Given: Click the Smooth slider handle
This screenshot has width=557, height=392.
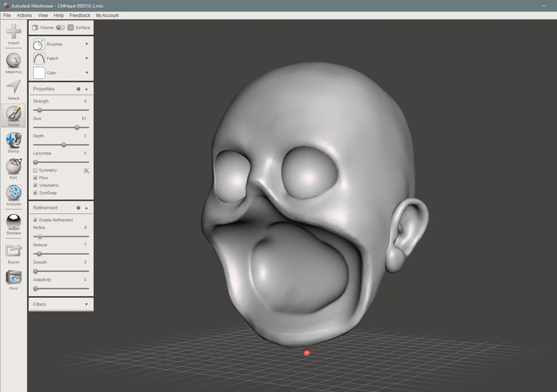Looking at the screenshot, I should pyautogui.click(x=35, y=271).
